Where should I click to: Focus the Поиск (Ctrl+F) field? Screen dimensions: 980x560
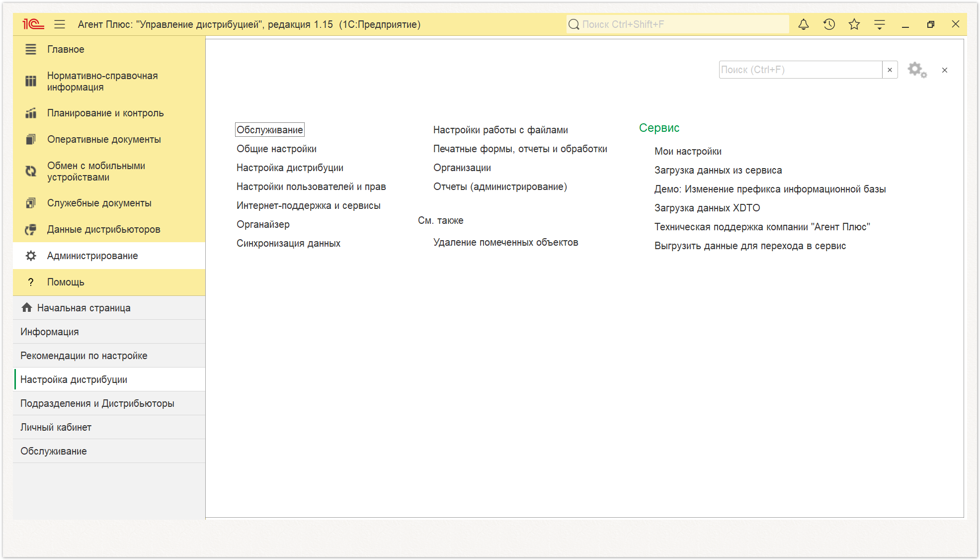[x=801, y=70]
